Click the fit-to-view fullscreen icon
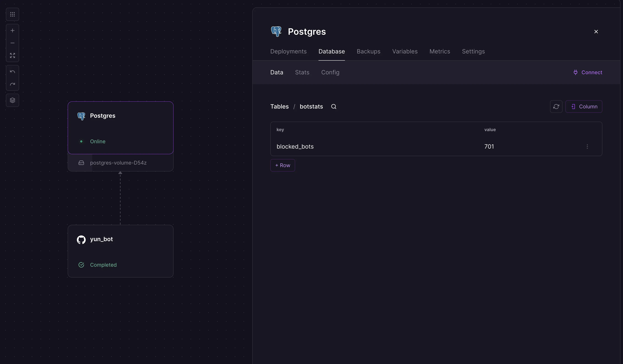 (x=12, y=55)
